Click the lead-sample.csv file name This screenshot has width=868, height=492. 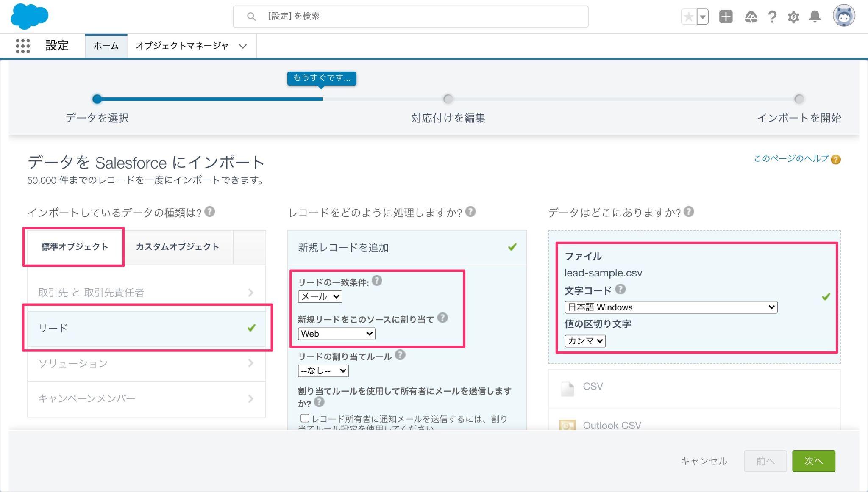click(x=603, y=273)
